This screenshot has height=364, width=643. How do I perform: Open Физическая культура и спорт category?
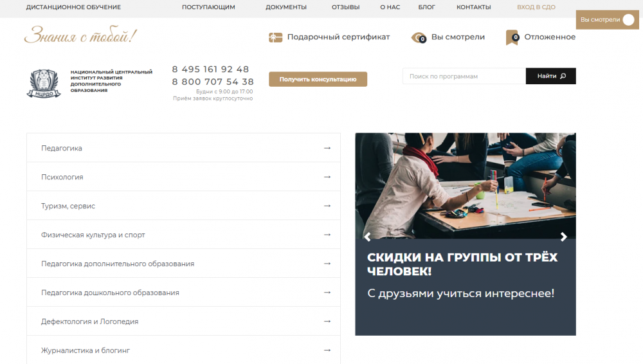(x=93, y=235)
